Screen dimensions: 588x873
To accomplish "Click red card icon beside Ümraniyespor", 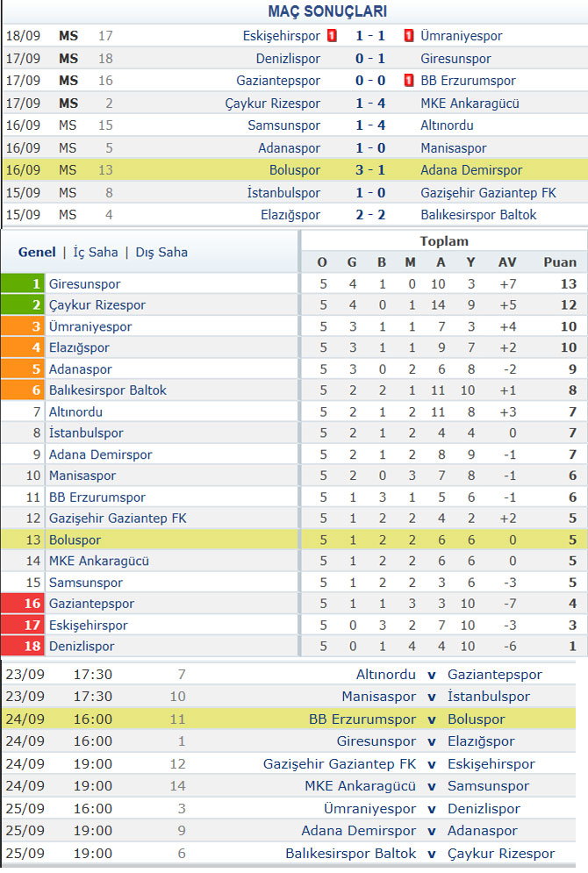I will click(x=409, y=36).
